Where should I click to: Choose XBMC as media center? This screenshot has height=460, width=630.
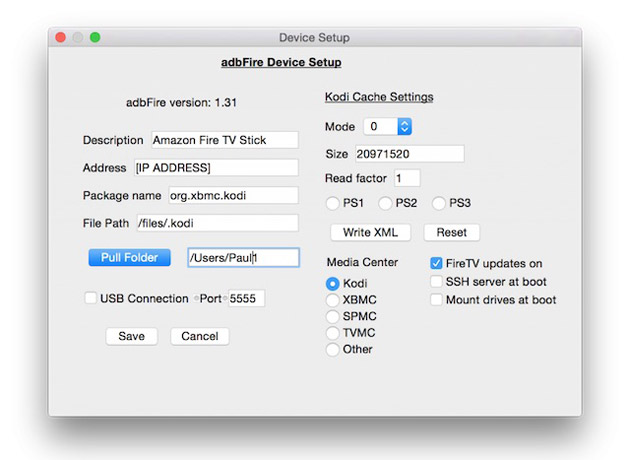tap(333, 300)
